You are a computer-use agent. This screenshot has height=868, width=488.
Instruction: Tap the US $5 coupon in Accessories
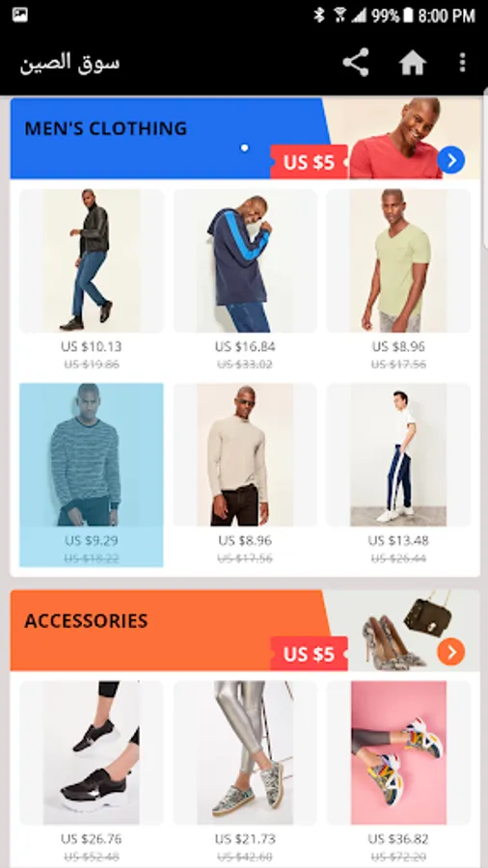pos(309,654)
